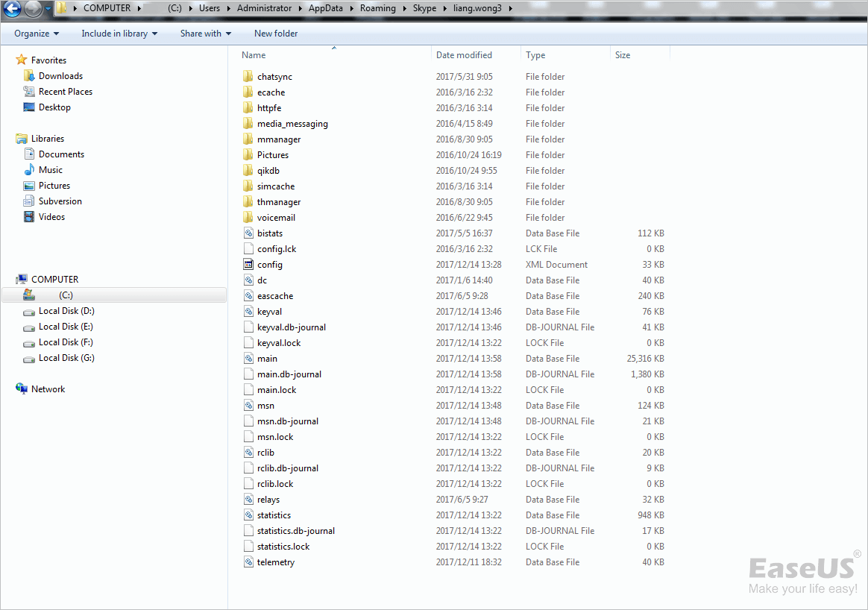Select the (C:) drive in navigation tree
The height and width of the screenshot is (610, 868).
click(x=66, y=295)
